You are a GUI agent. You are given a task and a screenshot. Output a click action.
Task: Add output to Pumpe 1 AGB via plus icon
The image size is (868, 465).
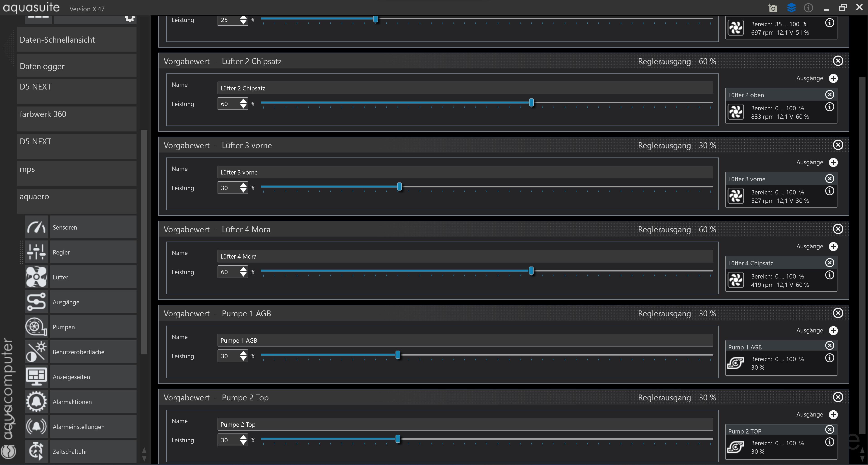click(833, 330)
